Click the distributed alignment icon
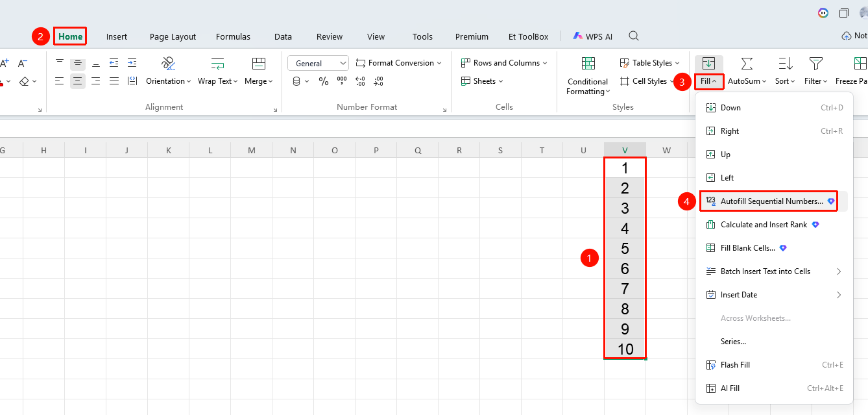Screen dimensions: 868x415 (x=132, y=81)
